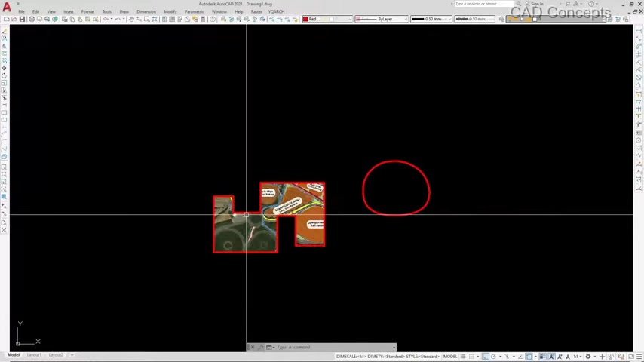Expand the Redo history dropdown arrow

point(123,20)
